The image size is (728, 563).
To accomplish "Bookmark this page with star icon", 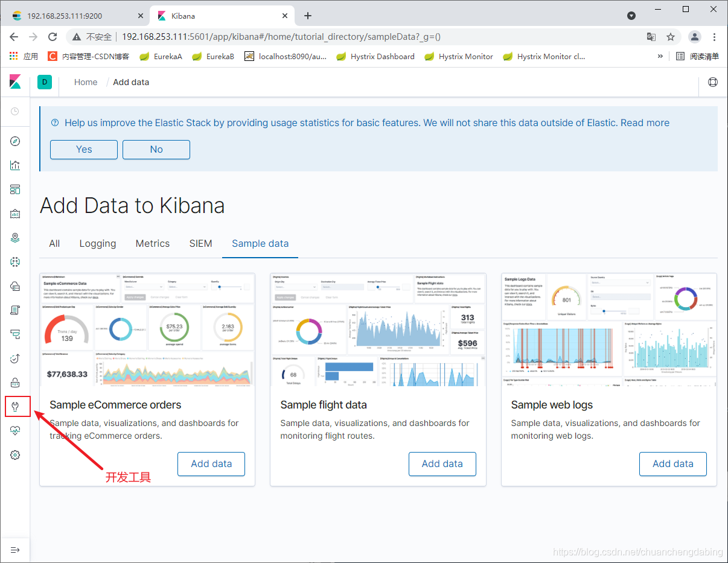I will click(x=671, y=37).
